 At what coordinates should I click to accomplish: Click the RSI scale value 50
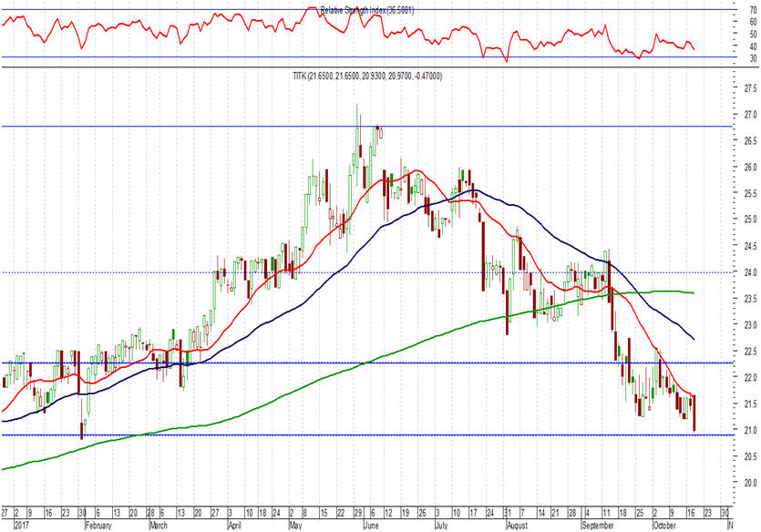click(753, 34)
